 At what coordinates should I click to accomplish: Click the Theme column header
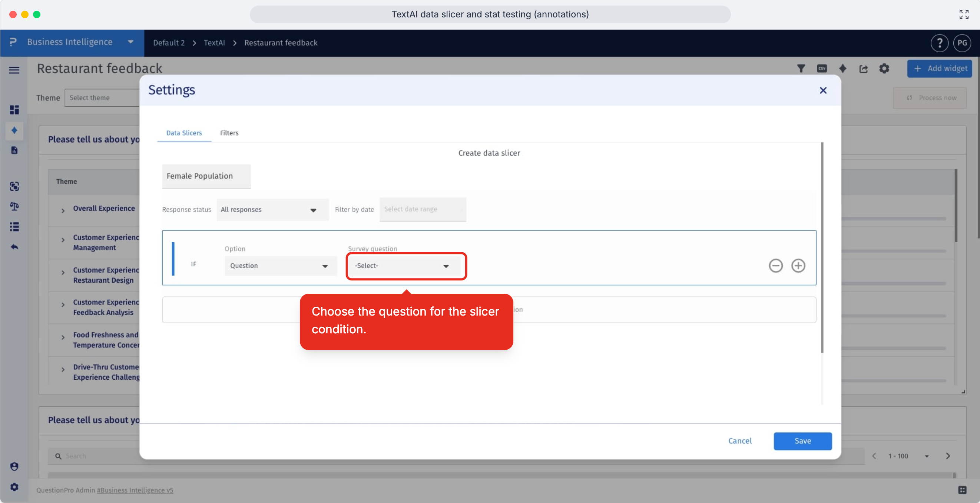point(67,181)
